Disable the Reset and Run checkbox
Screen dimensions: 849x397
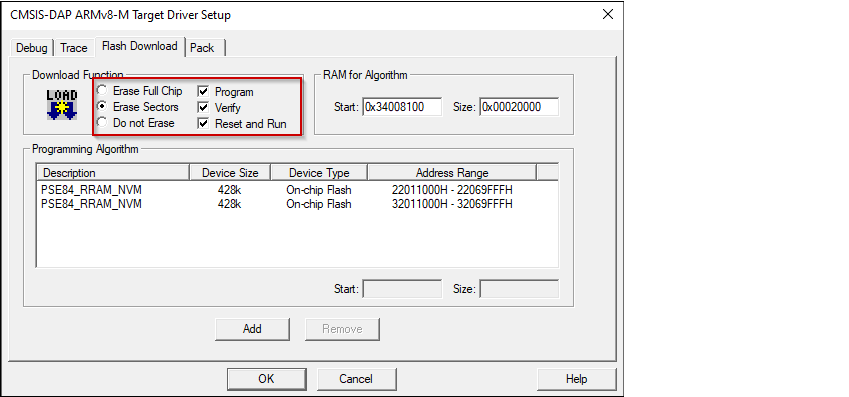pyautogui.click(x=204, y=123)
